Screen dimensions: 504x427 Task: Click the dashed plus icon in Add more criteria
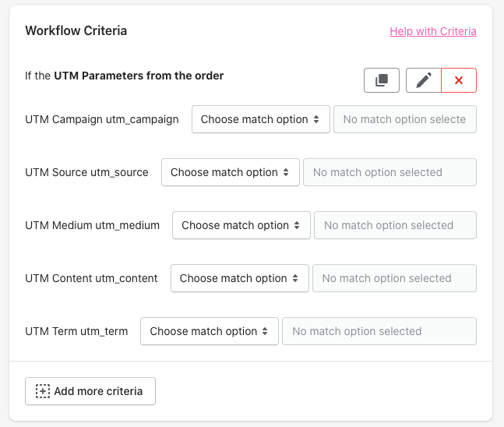click(x=43, y=391)
